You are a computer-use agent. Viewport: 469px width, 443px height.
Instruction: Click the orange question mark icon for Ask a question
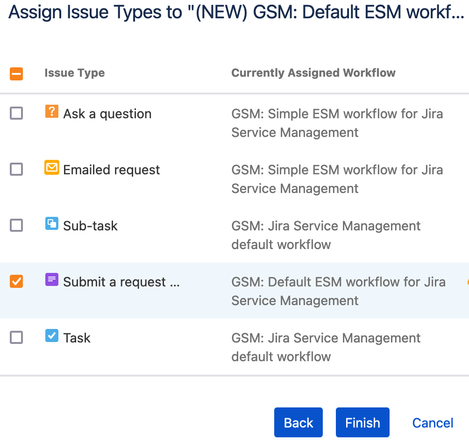click(52, 112)
